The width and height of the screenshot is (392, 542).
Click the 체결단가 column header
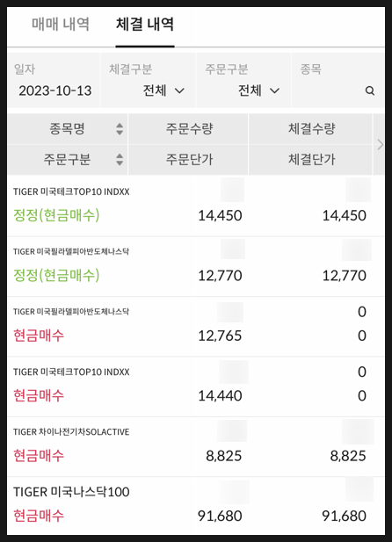(x=311, y=159)
